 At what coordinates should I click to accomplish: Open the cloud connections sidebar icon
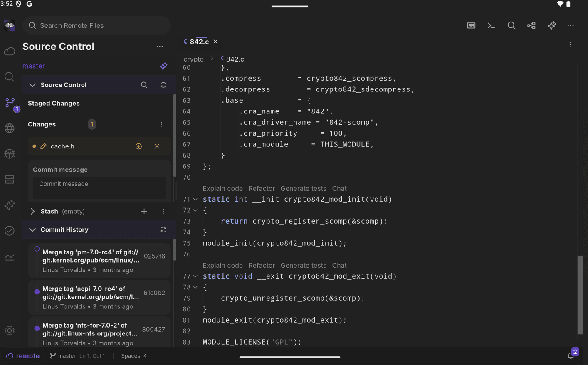(10, 51)
